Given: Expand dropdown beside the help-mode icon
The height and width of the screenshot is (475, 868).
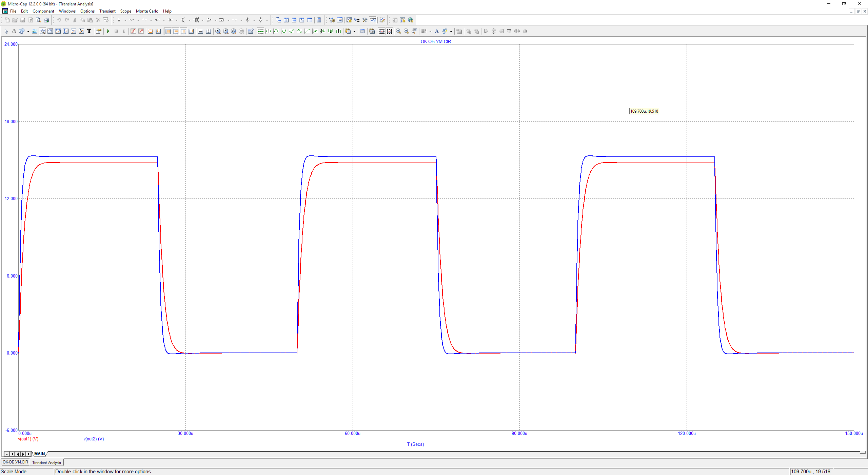Looking at the screenshot, I should 28,32.
